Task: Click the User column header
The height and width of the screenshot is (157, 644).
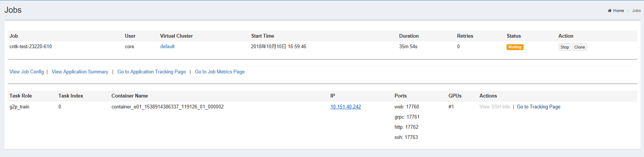Action: click(130, 36)
